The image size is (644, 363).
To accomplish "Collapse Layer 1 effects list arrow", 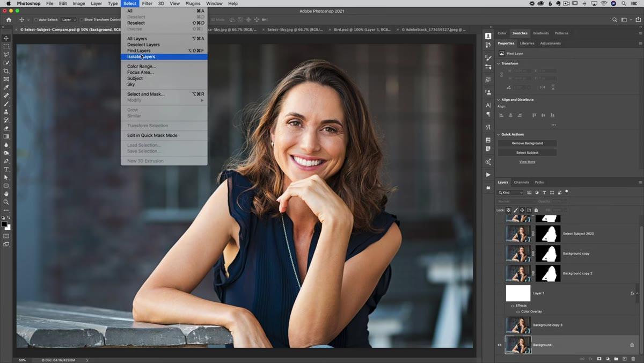I will tap(638, 293).
